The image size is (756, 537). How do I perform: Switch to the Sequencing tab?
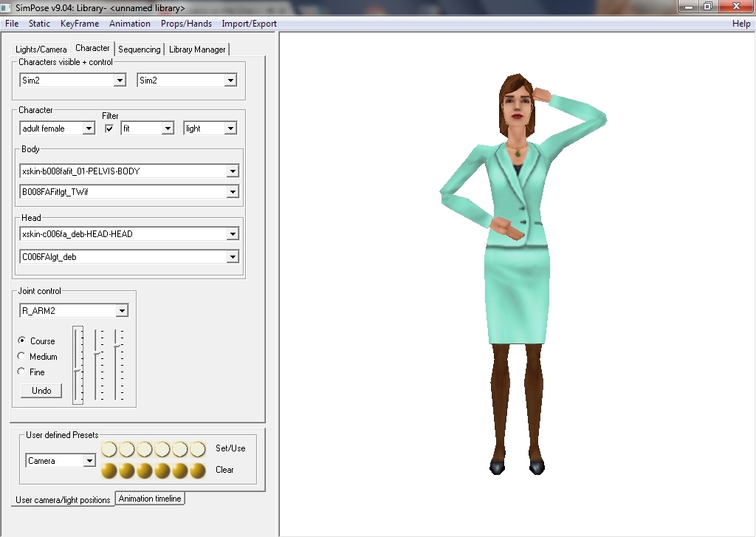(139, 49)
